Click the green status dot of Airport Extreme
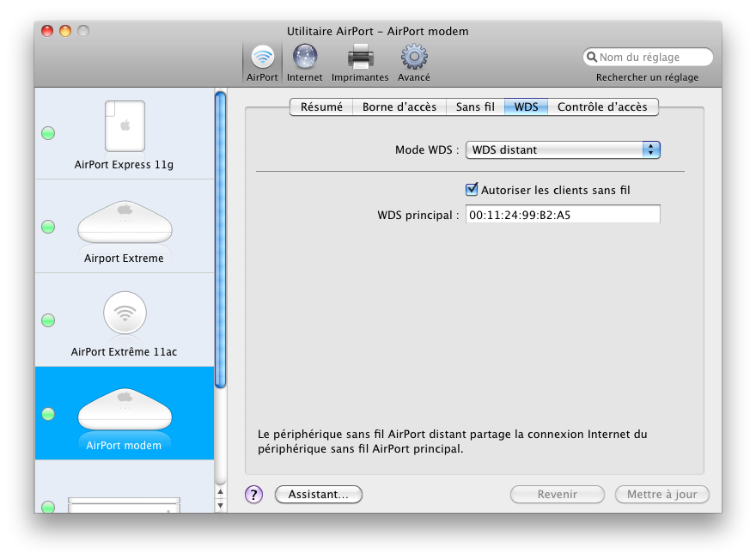Screen dimensions: 756x560 [48, 227]
